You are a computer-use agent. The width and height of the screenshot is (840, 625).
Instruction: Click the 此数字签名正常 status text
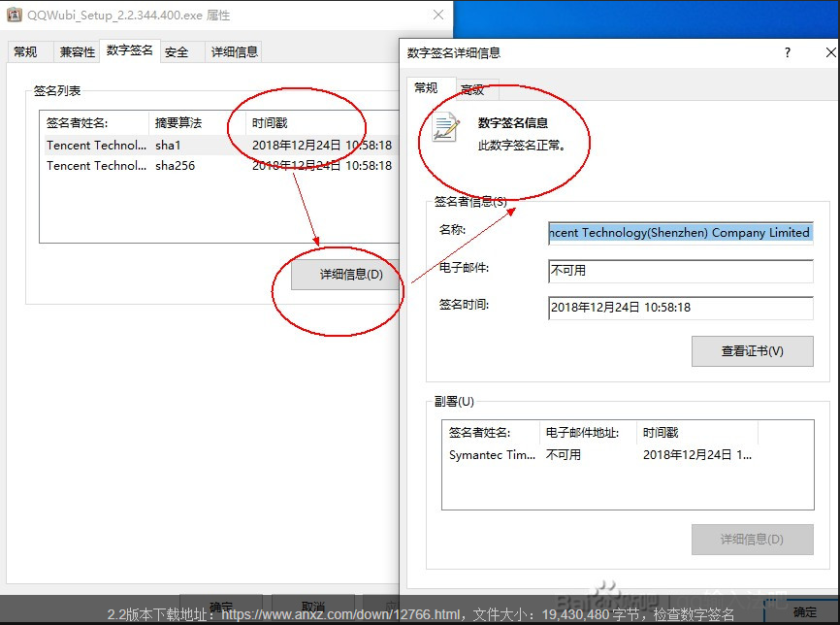[x=522, y=146]
